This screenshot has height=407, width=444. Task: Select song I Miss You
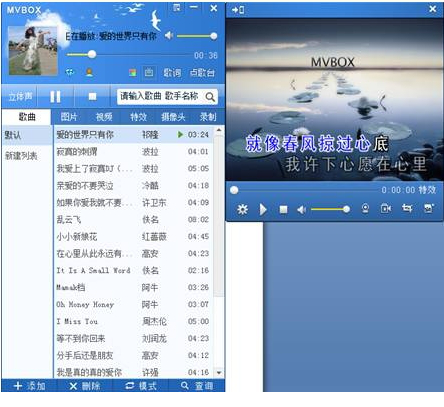click(x=133, y=321)
